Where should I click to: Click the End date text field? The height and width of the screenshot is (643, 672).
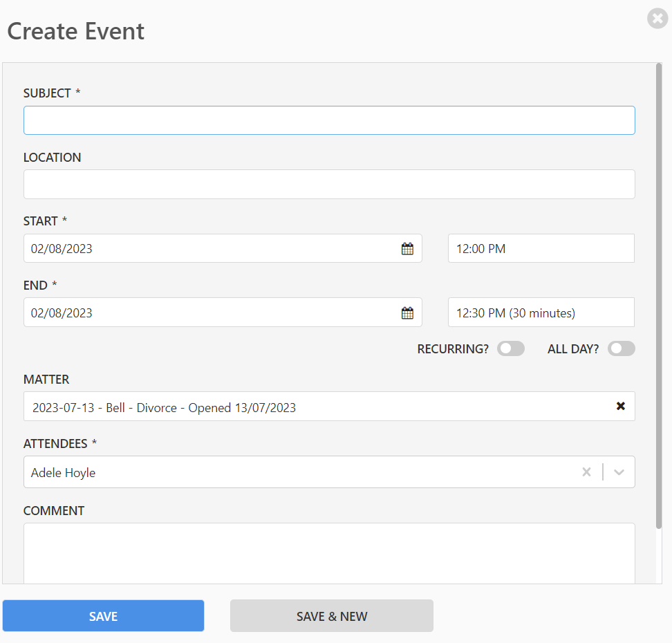pyautogui.click(x=212, y=313)
